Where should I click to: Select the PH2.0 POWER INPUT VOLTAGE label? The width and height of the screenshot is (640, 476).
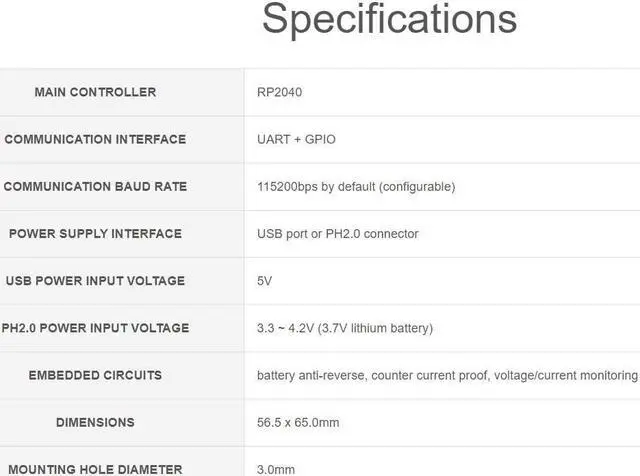[x=95, y=328]
